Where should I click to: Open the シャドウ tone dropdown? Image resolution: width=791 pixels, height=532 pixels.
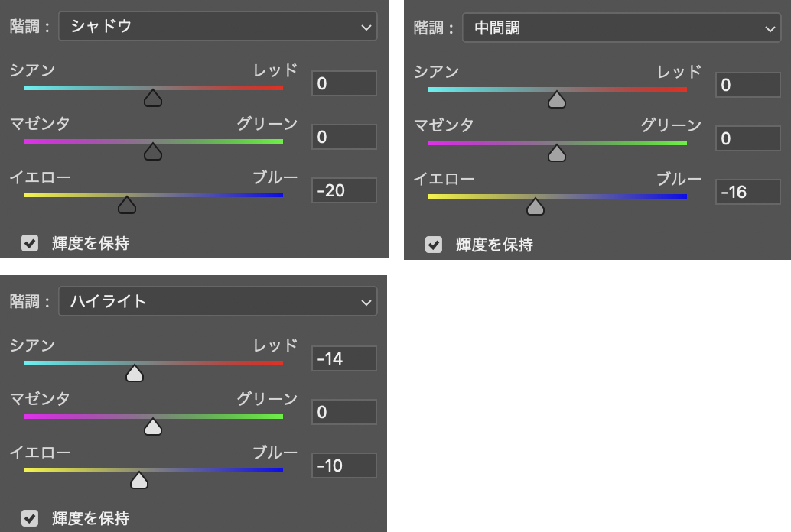click(x=217, y=27)
